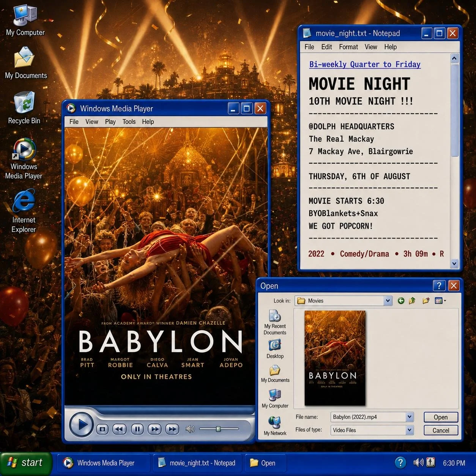The width and height of the screenshot is (476, 476).
Task: Click the Rewind button in Media Player
Action: [119, 429]
